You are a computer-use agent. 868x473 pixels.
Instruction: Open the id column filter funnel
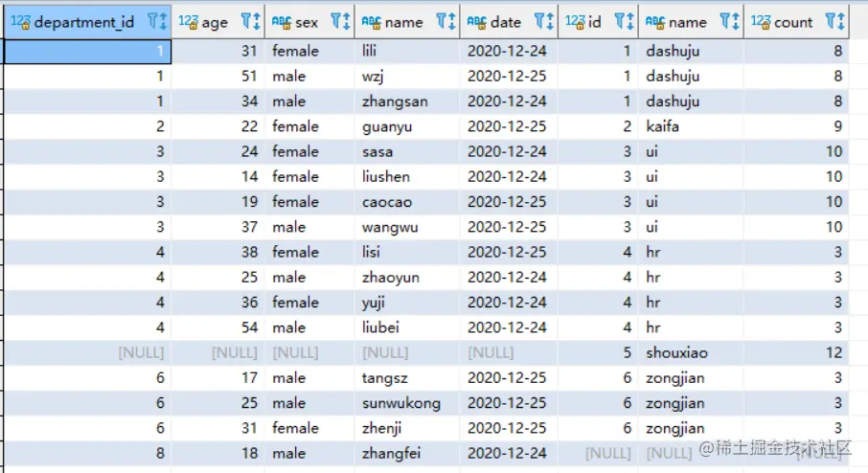(x=621, y=22)
